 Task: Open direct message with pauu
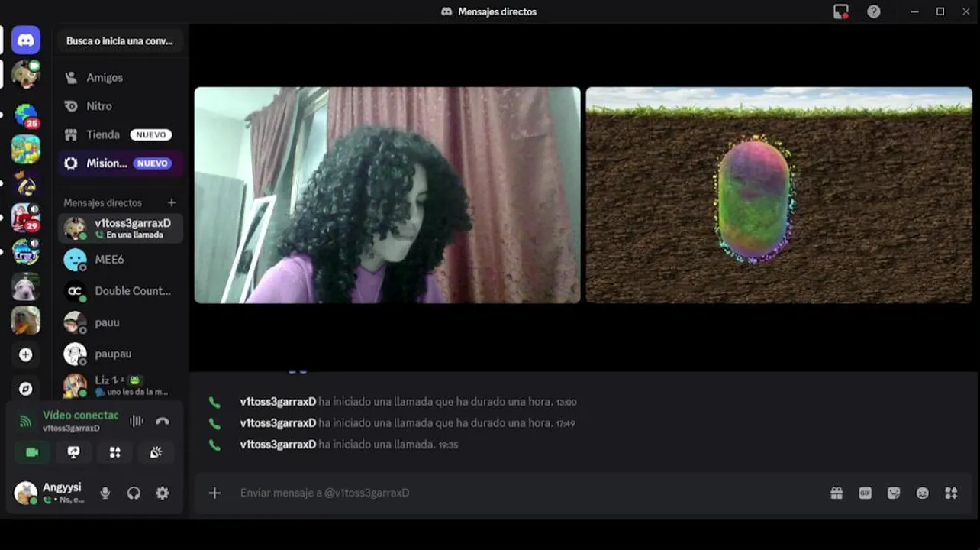[121, 322]
